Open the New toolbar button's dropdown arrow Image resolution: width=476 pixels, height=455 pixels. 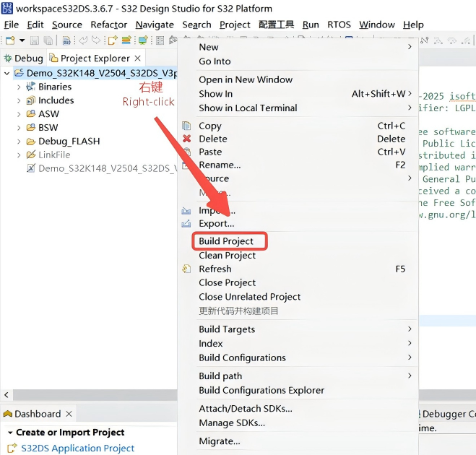pos(22,40)
